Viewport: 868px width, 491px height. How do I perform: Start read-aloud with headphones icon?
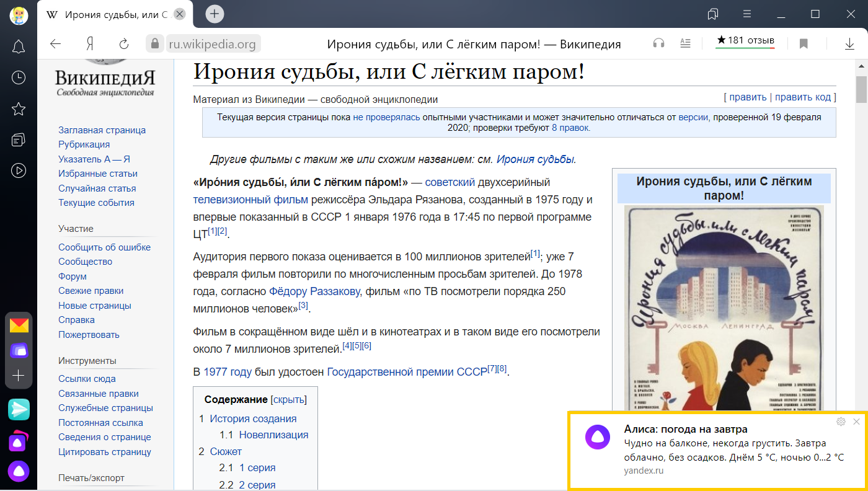658,43
